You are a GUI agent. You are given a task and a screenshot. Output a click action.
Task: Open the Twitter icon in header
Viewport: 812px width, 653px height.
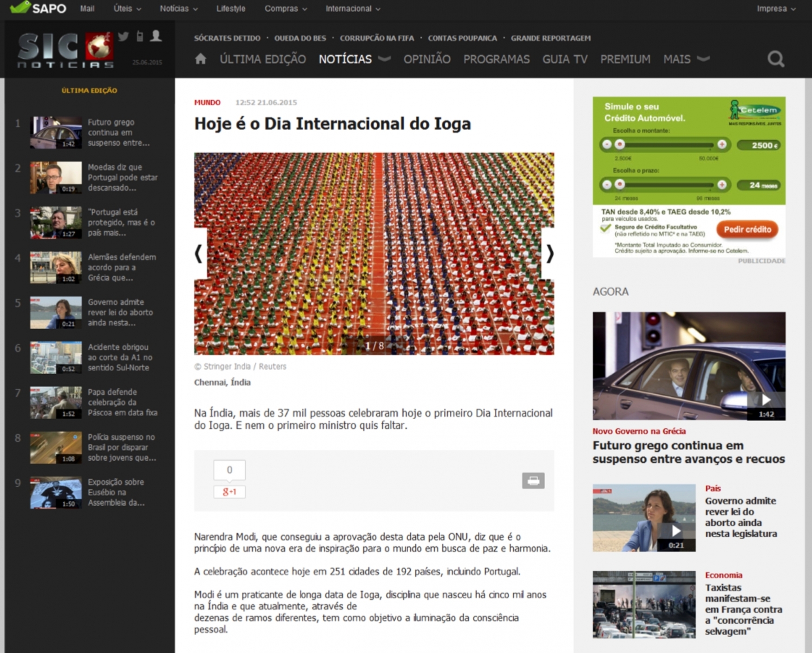pyautogui.click(x=123, y=36)
